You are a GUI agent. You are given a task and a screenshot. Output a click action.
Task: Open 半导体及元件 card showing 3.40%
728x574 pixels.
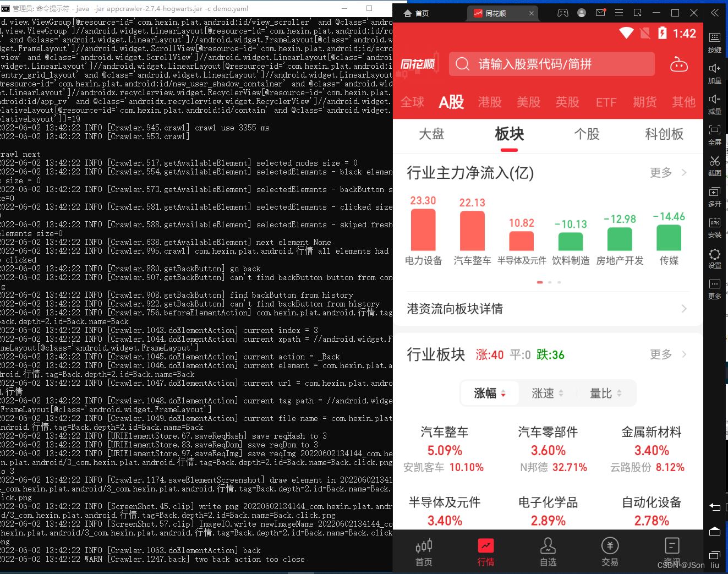coord(445,512)
